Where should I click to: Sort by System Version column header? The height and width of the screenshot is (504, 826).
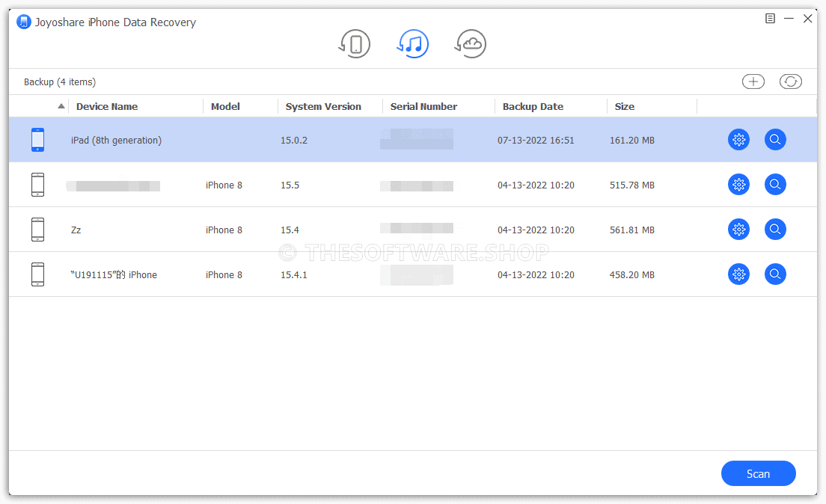coord(323,106)
